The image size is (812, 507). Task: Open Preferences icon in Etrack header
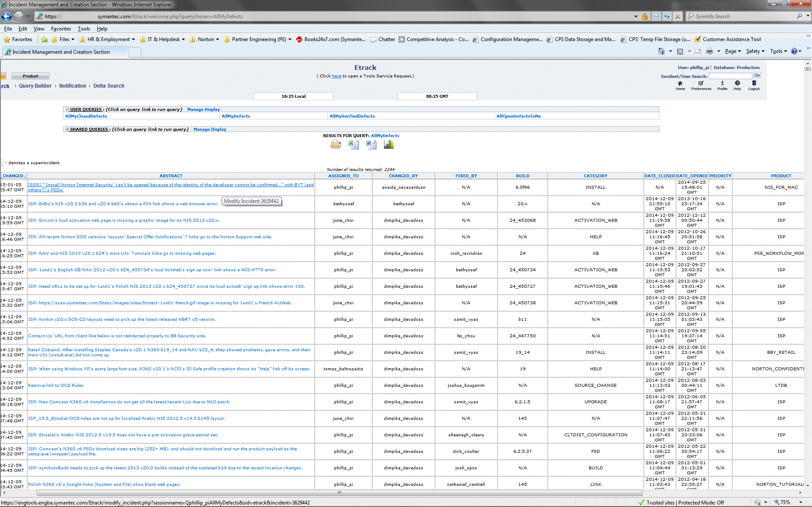pyautogui.click(x=701, y=84)
